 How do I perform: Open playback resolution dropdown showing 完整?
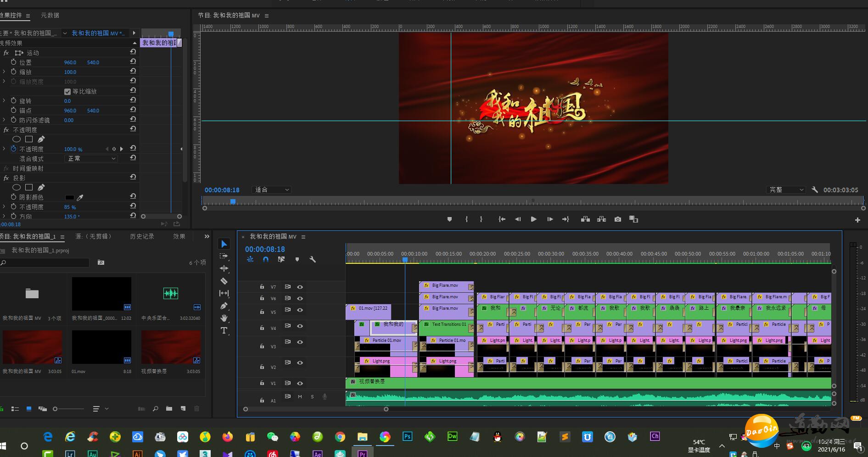pyautogui.click(x=786, y=189)
